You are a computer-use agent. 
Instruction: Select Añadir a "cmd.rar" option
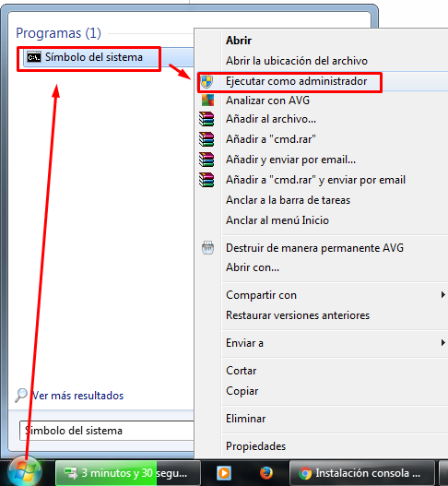click(270, 139)
